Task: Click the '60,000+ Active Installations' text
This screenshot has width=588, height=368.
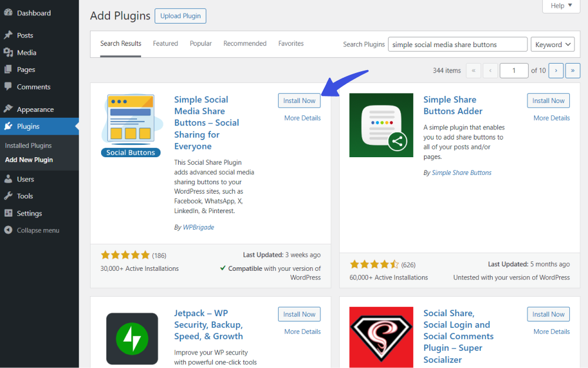Action: coord(389,277)
